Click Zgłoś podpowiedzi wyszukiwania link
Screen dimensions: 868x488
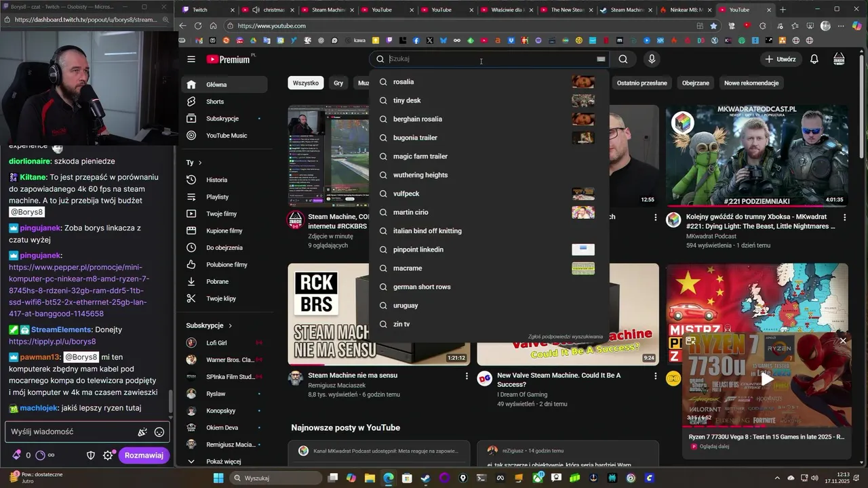point(566,336)
